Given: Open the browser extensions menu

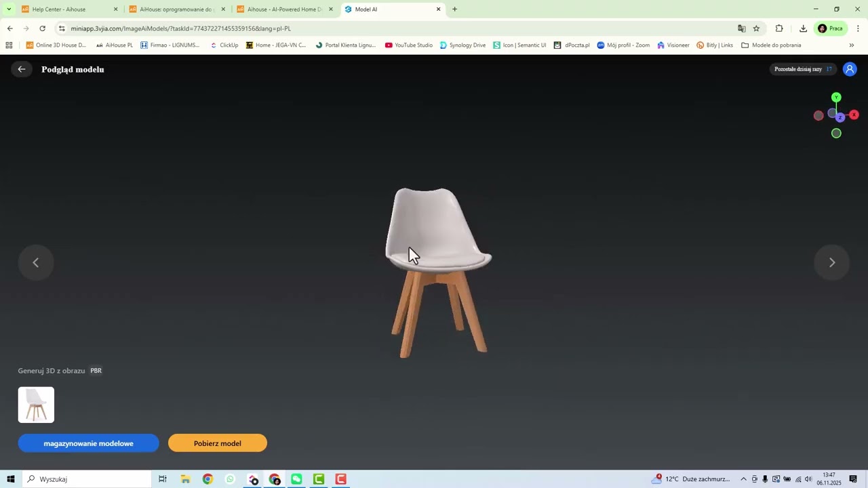Looking at the screenshot, I should (x=779, y=28).
